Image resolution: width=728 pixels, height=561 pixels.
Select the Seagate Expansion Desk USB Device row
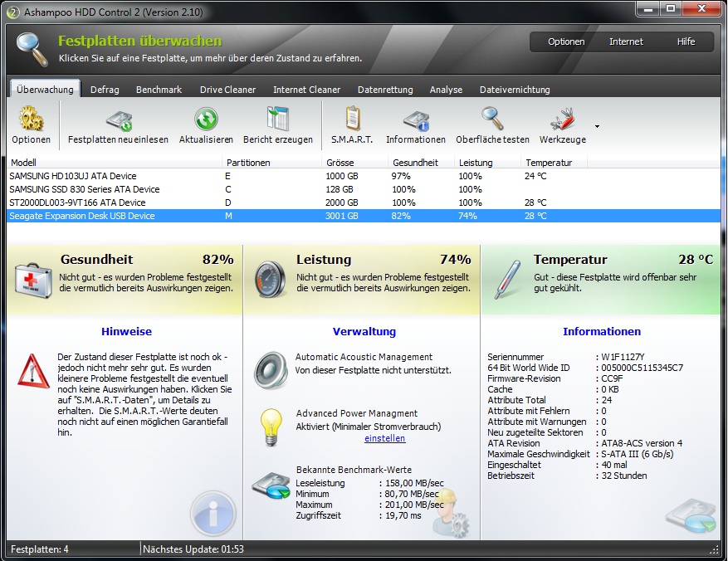[364, 216]
